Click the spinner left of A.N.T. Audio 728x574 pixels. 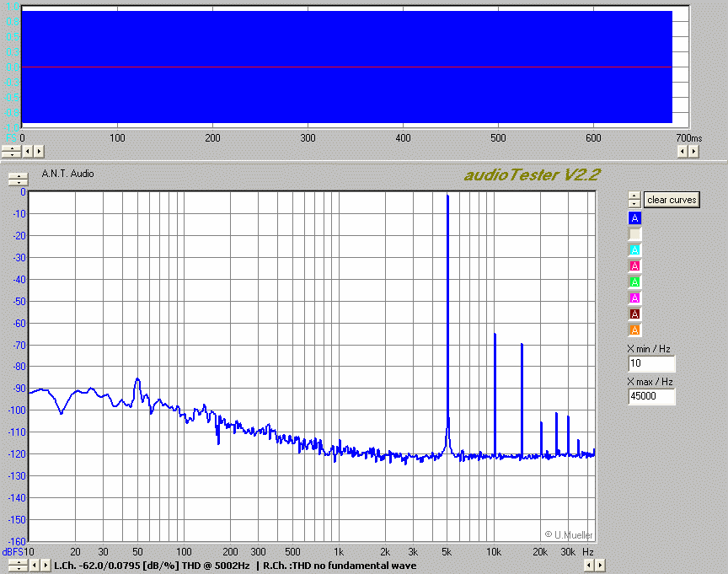[x=18, y=179]
